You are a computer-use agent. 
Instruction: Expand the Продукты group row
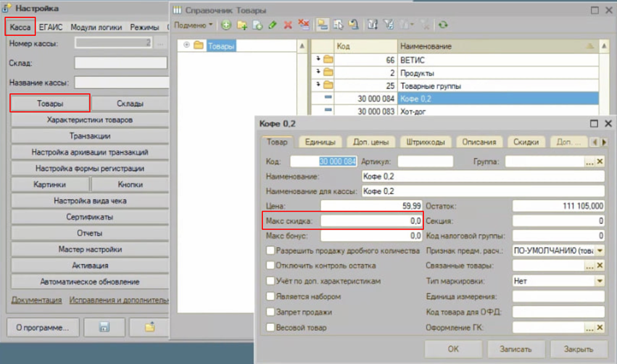[x=318, y=72]
